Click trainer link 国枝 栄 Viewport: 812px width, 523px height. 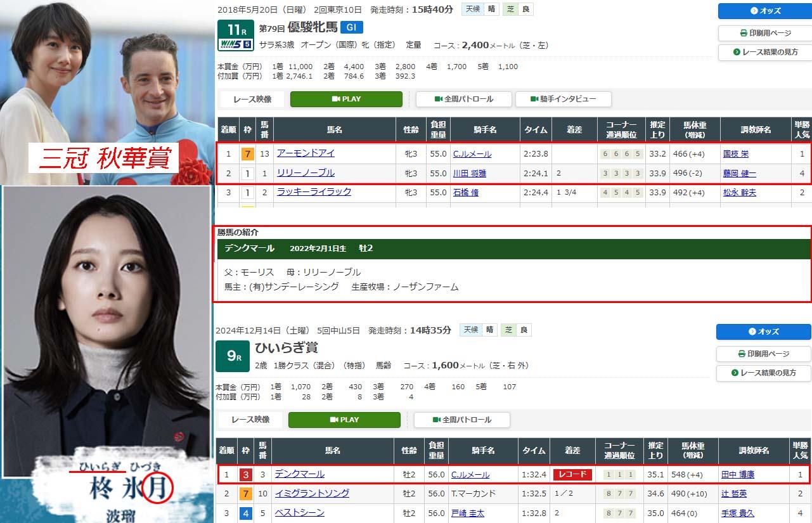coord(736,153)
